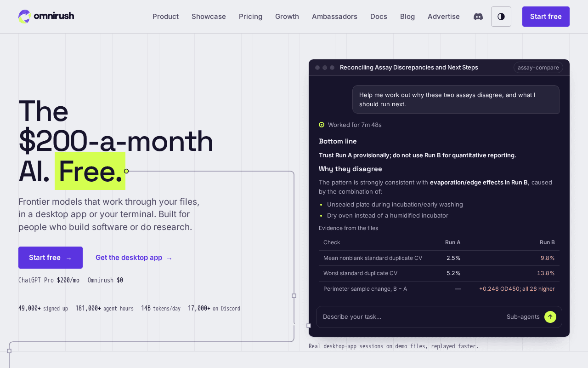Click the Run A column header
588x368 pixels.
click(x=453, y=242)
